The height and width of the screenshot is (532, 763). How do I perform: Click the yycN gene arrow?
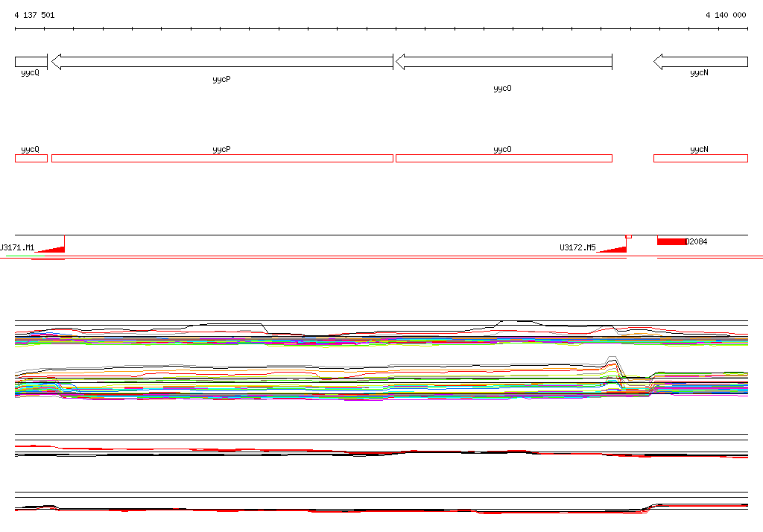[x=700, y=62]
